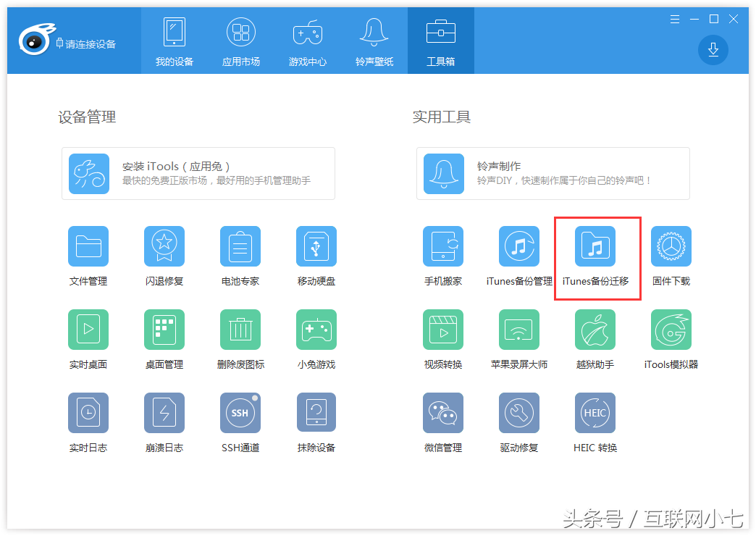This screenshot has height=536, width=756.
Task: Open the download manager arrow button
Action: point(713,49)
